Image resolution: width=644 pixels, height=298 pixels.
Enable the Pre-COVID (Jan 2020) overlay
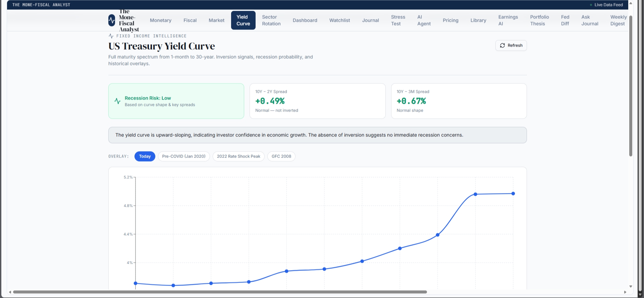point(184,156)
